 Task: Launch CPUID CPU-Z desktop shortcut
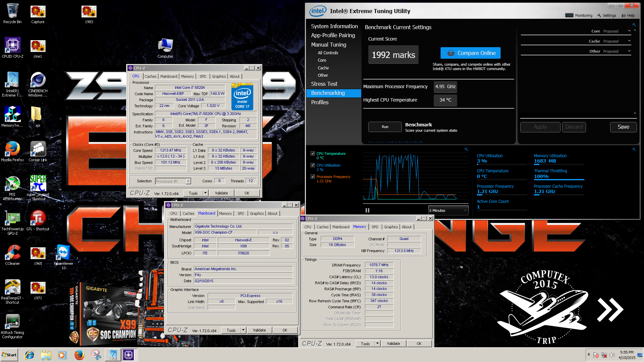point(12,48)
